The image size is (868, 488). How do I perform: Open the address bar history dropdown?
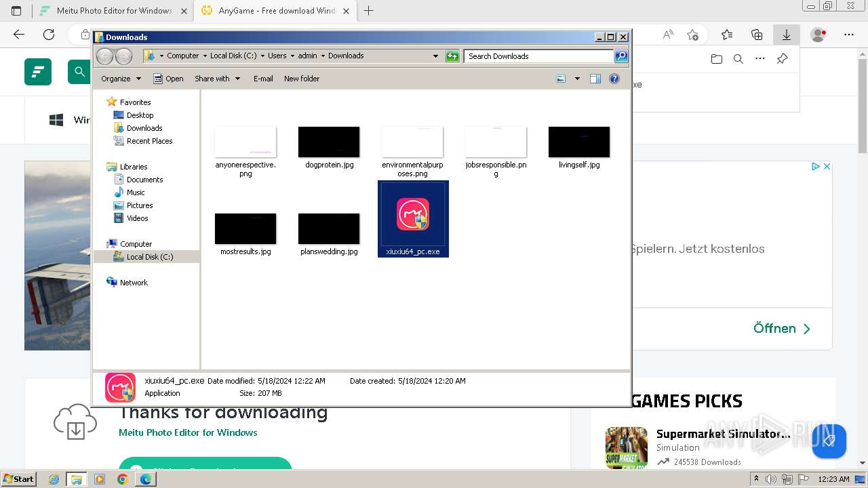click(x=435, y=56)
